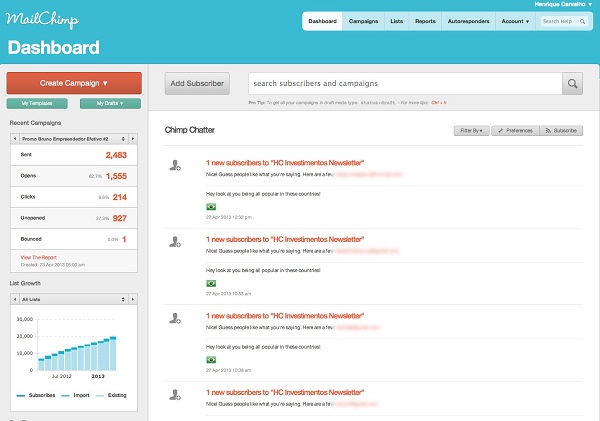Click the Sent count 2,483

pyautogui.click(x=116, y=155)
